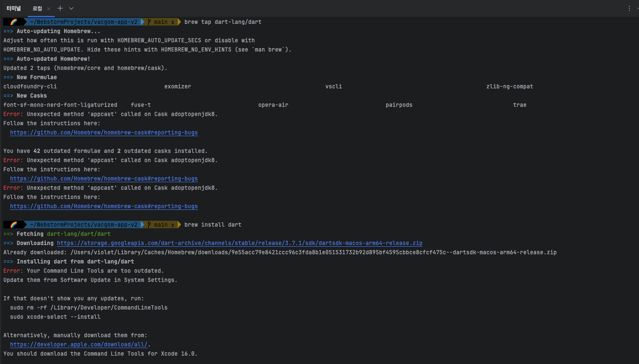Click the 터미널 panel title
Screen dimensions: 639x364
coord(14,8)
